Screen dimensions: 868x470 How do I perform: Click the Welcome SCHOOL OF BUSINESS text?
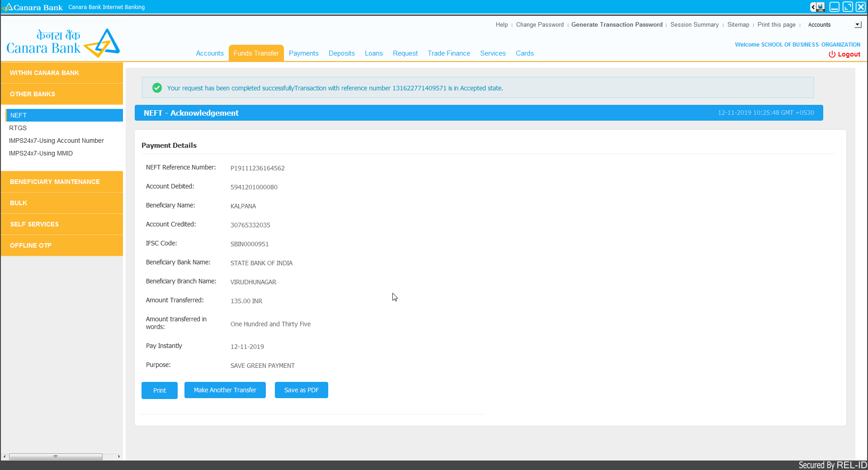pyautogui.click(x=797, y=45)
